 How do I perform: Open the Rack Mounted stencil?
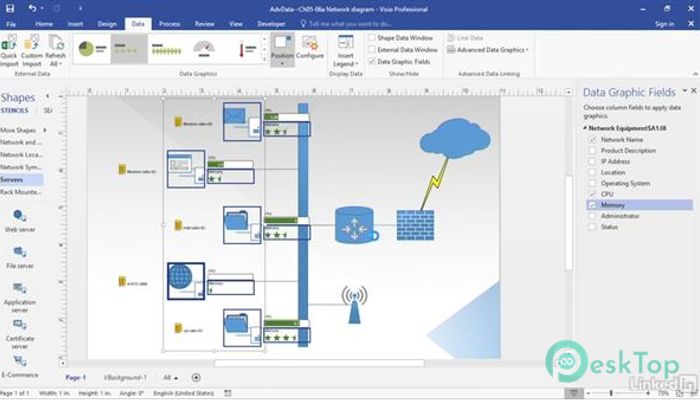click(21, 192)
